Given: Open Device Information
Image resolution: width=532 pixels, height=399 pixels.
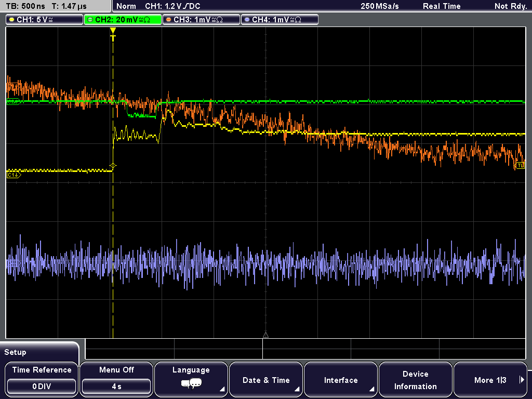Looking at the screenshot, I should (x=416, y=379).
